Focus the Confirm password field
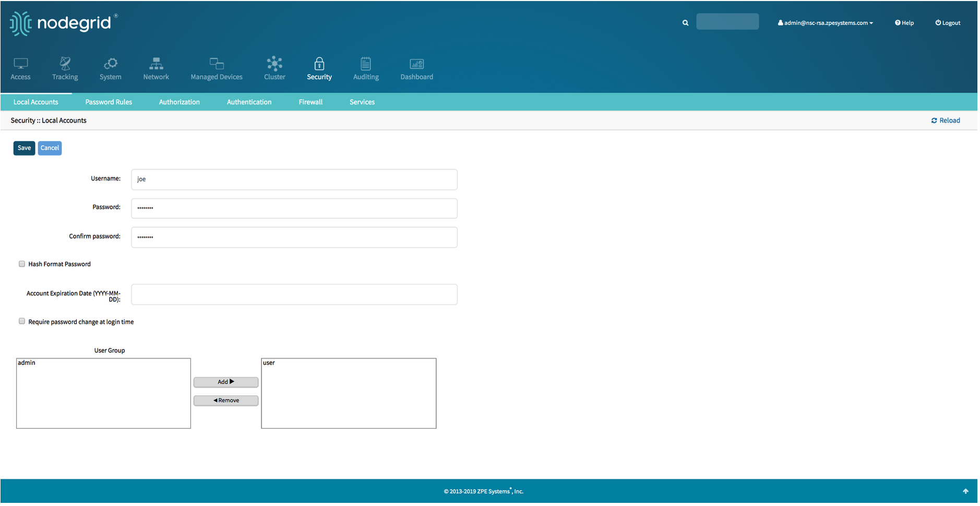The height and width of the screenshot is (506, 980). [x=294, y=237]
